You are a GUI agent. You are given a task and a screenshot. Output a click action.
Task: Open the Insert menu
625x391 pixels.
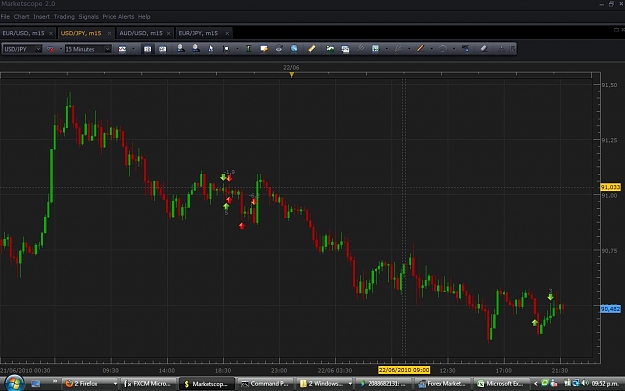(41, 17)
